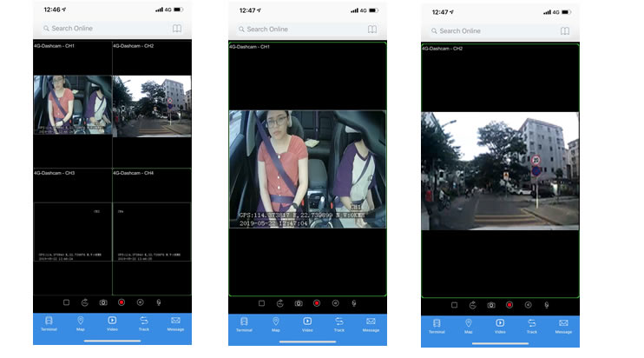Image resolution: width=644 pixels, height=358 pixels.
Task: Open the Map tab on the four-channel grid screen
Action: tap(81, 323)
